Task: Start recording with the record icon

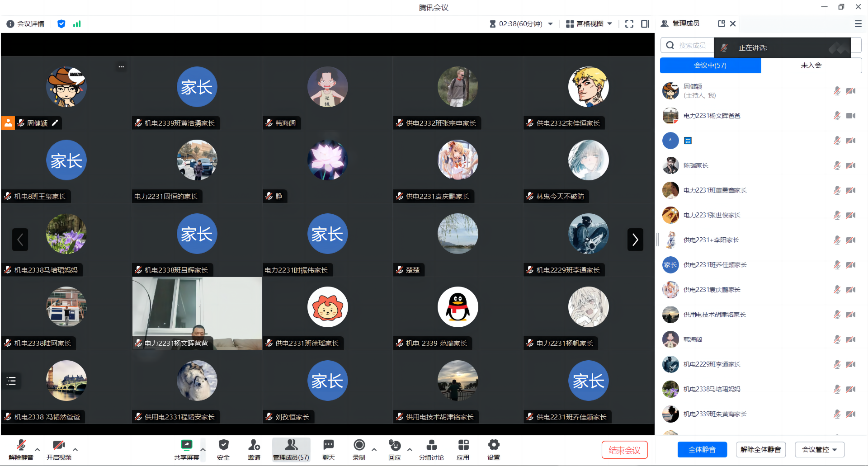Action: [x=359, y=445]
